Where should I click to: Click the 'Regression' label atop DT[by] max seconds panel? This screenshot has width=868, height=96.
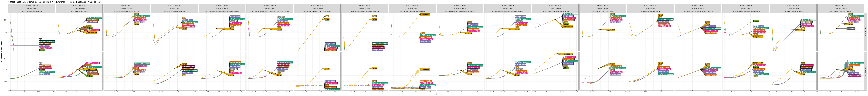click(567, 54)
